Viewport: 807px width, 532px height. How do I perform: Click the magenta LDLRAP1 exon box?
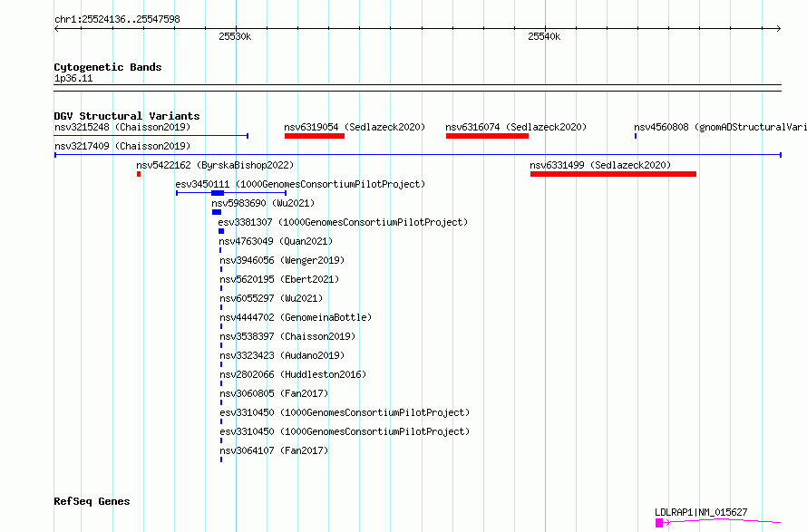659,523
